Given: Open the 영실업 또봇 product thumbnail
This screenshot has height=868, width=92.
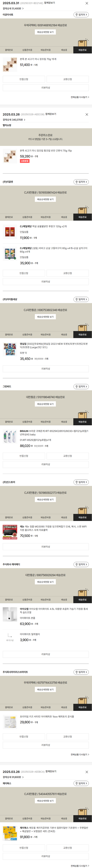Looking at the screenshot, I should [x=10, y=349].
